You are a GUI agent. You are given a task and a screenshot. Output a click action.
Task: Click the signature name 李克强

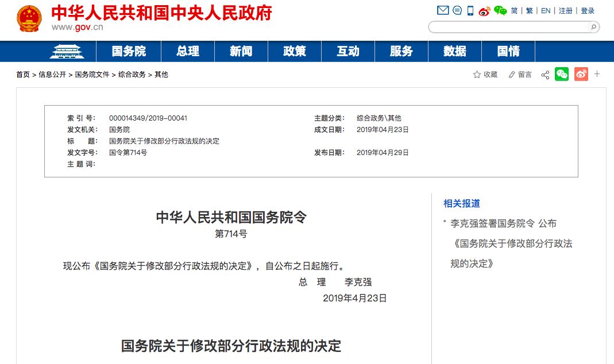(358, 282)
